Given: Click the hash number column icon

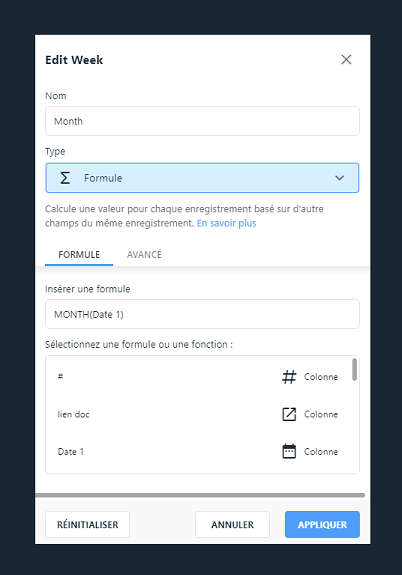Looking at the screenshot, I should pos(289,377).
